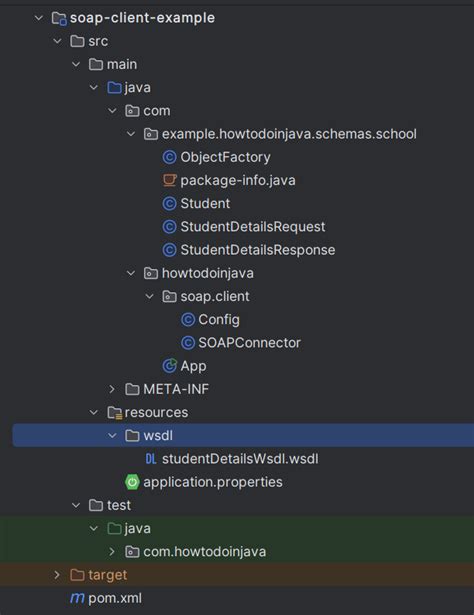The height and width of the screenshot is (615, 474).
Task: Click the blue java sources folder icon under main
Action: [x=114, y=87]
